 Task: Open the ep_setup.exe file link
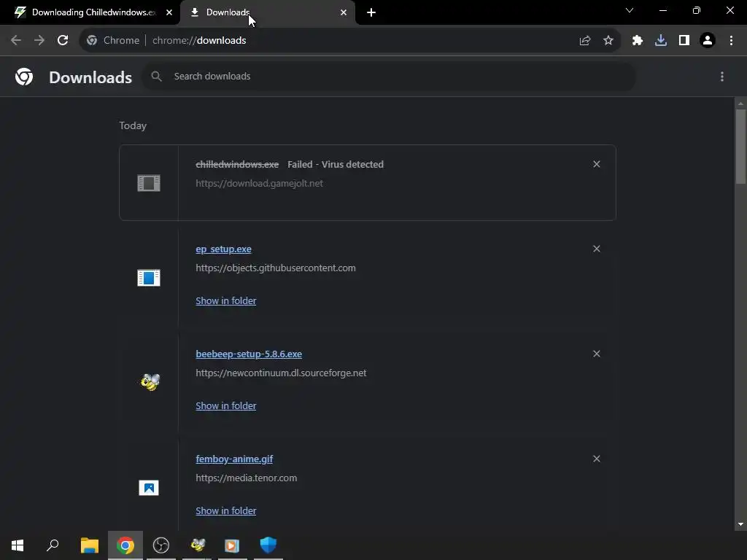pyautogui.click(x=223, y=249)
